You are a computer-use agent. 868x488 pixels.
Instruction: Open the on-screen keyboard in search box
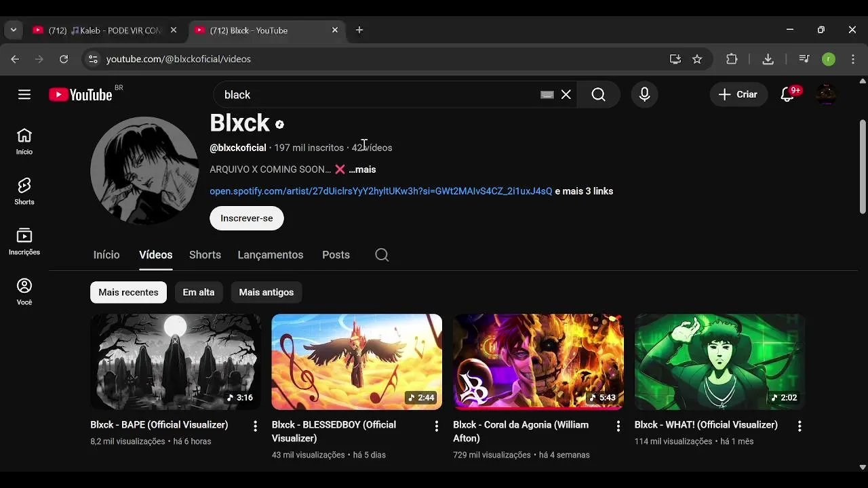[547, 95]
